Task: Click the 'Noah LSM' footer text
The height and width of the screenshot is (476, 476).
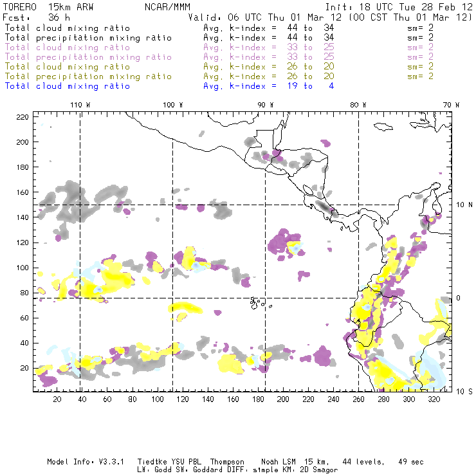Action: [x=279, y=462]
